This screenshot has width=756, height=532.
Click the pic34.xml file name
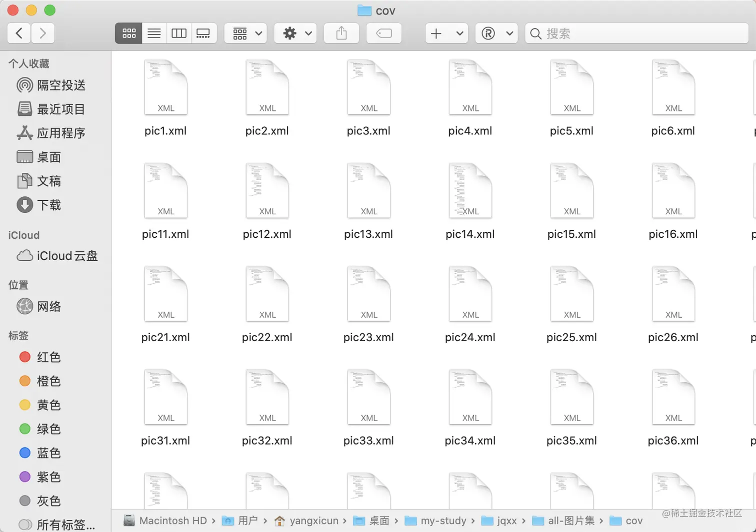coord(470,441)
